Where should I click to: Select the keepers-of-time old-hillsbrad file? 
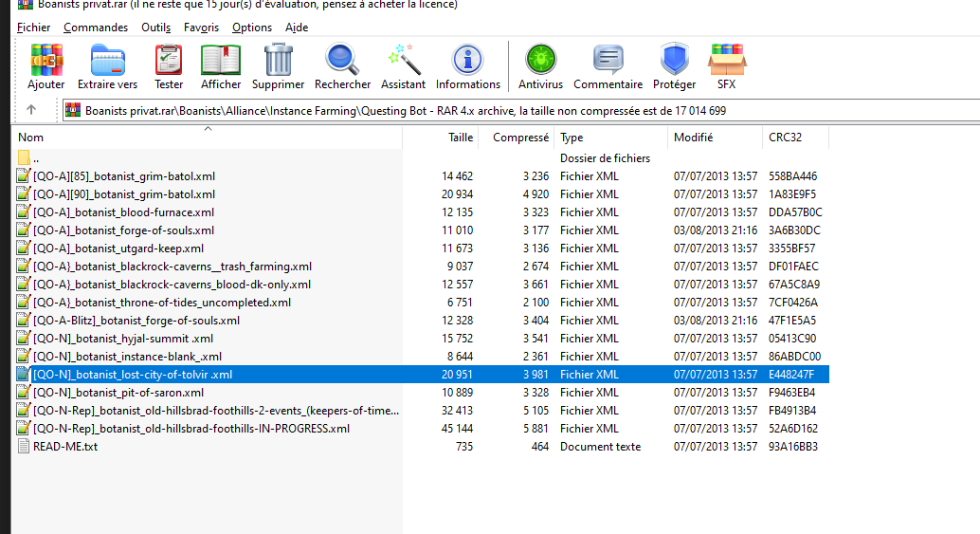click(x=216, y=411)
